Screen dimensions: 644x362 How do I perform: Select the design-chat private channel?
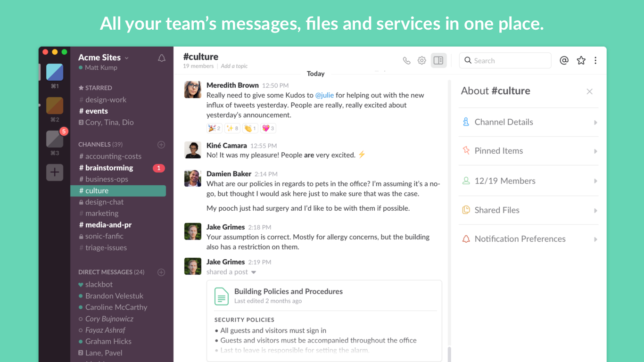tap(101, 202)
